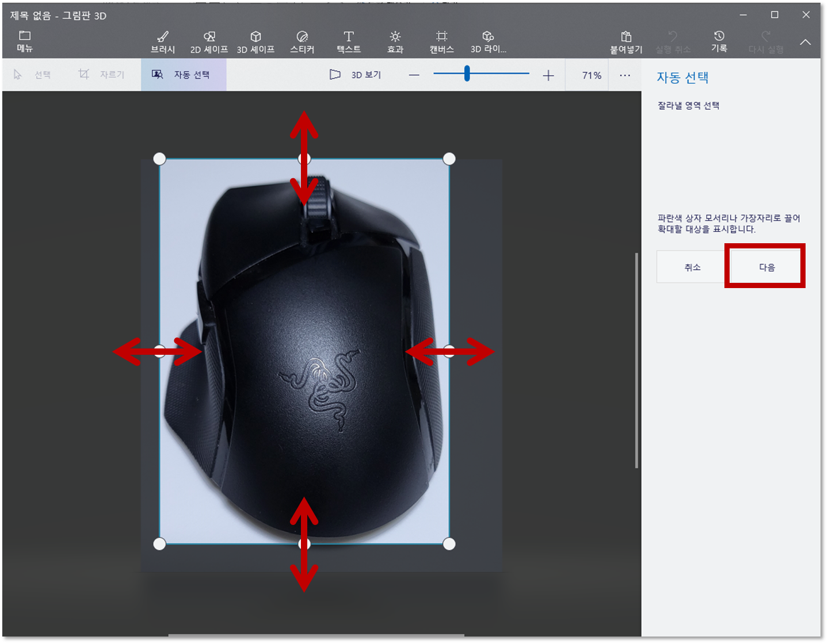Click the mouse photo on the canvas
The width and height of the screenshot is (828, 644).
[x=304, y=351]
